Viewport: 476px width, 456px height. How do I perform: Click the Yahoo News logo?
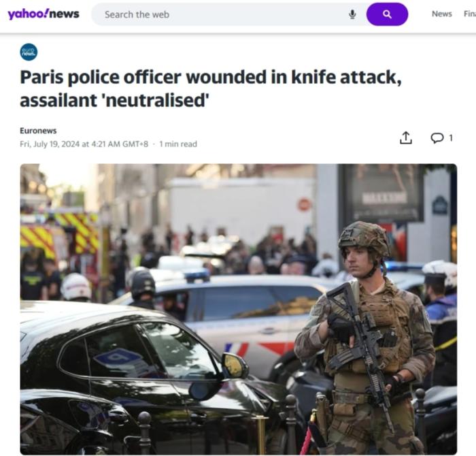(x=44, y=14)
